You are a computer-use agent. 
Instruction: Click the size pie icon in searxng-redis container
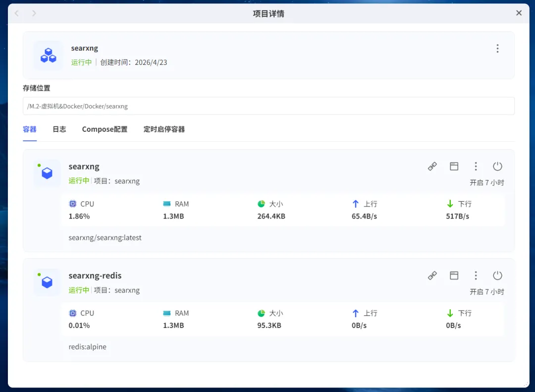(262, 313)
